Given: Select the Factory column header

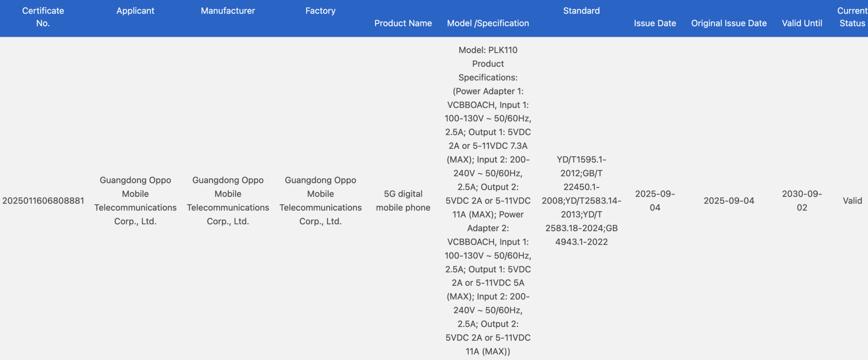Looking at the screenshot, I should click(320, 11).
